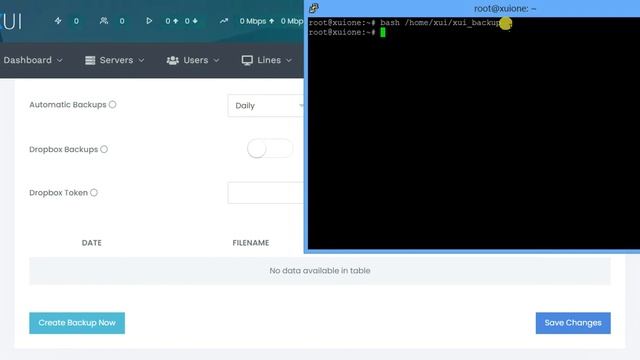Click the Lines chevron arrow
This screenshot has width=640, height=360.
289,60
